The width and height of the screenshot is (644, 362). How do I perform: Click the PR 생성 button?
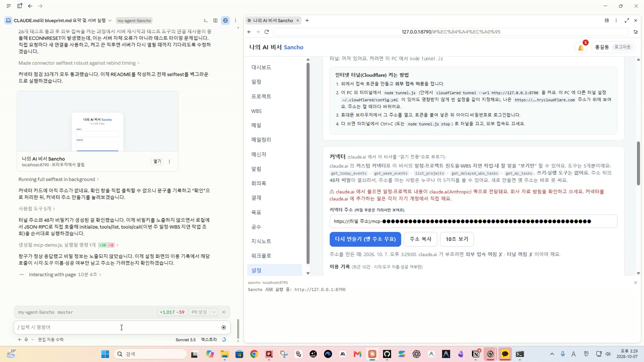click(199, 312)
